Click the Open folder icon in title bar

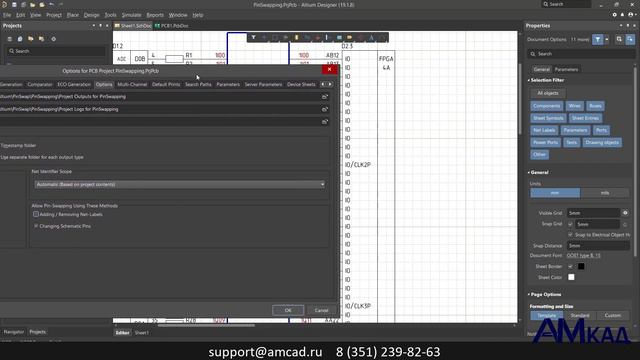tap(33, 4)
